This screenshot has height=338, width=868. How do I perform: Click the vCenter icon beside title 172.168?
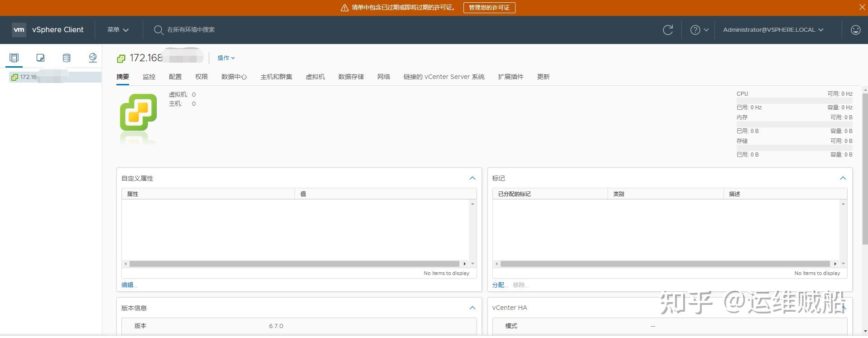point(121,59)
